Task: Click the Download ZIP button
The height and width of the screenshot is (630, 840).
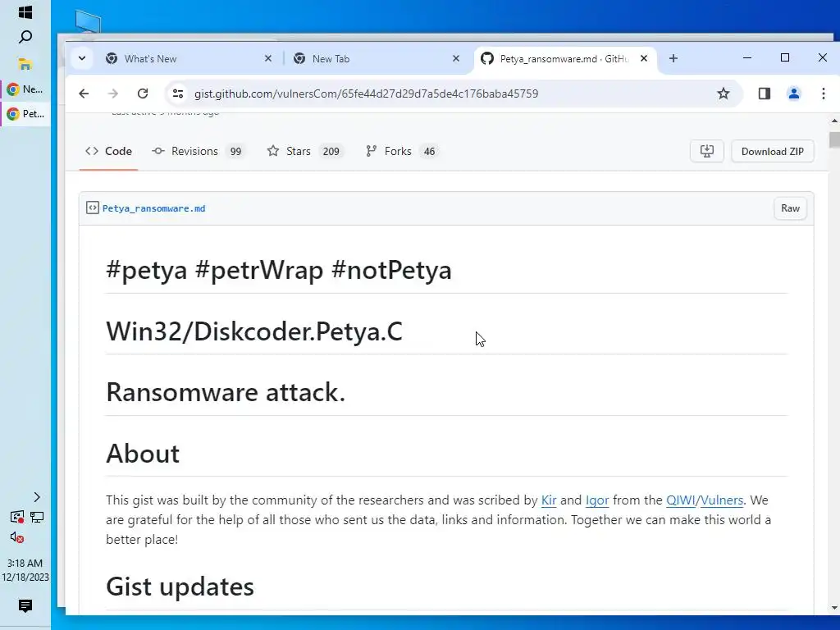Action: (x=773, y=151)
